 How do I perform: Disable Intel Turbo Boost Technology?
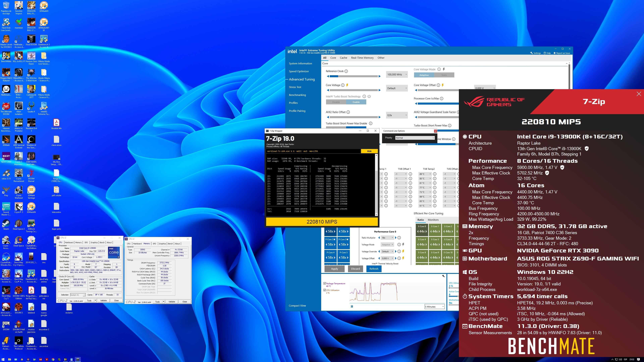(336, 102)
